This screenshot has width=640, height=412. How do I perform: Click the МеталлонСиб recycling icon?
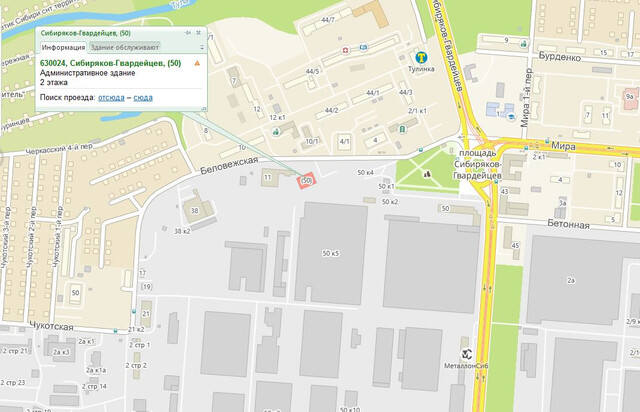tap(467, 354)
